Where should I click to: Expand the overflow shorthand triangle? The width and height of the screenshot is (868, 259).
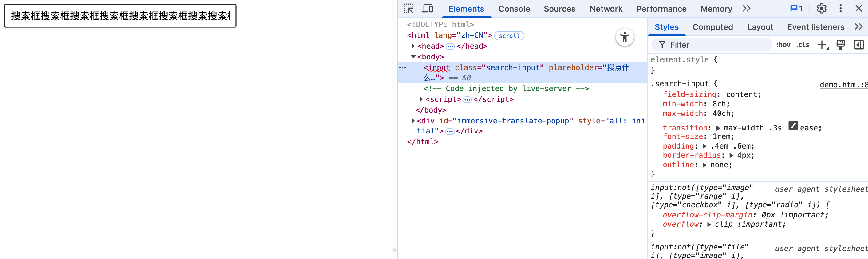click(709, 225)
